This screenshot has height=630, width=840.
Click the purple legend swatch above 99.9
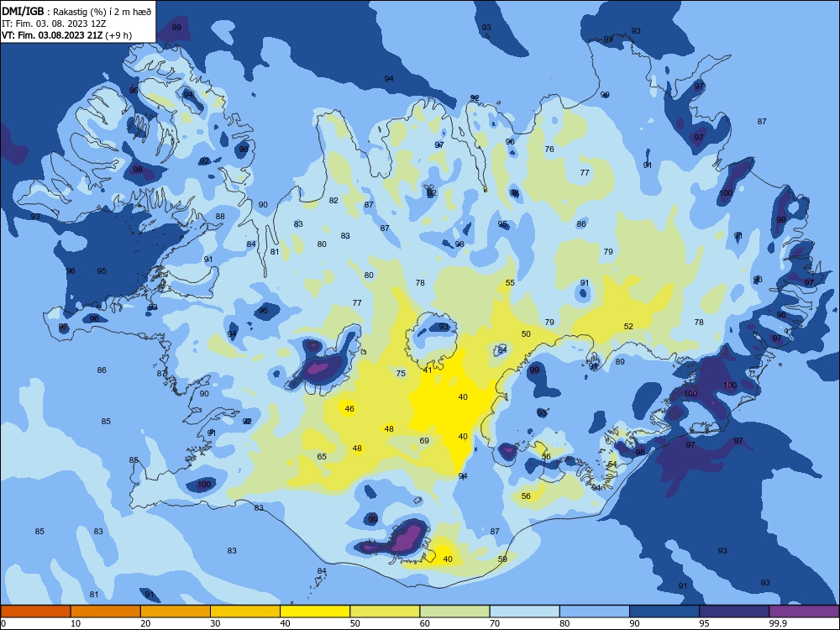(x=804, y=612)
